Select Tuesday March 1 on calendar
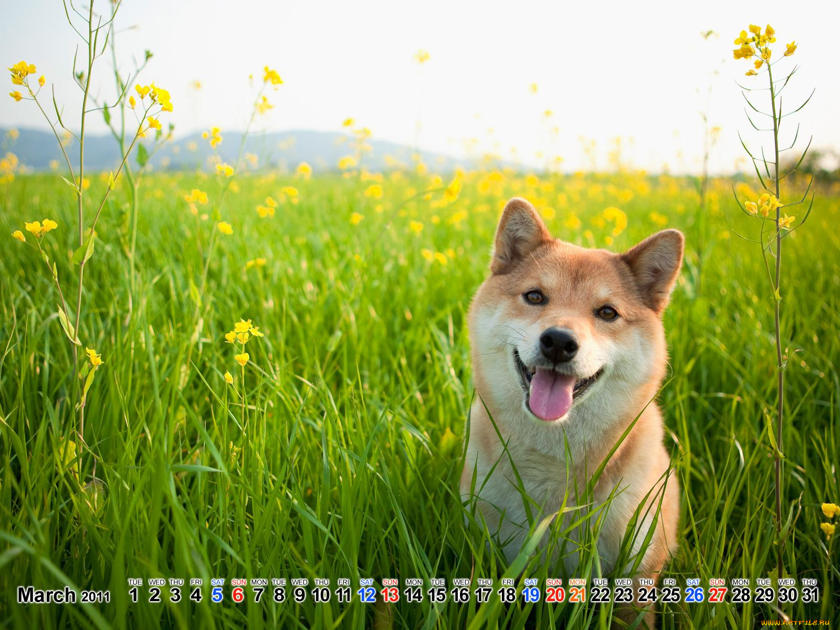The image size is (840, 630). pos(134,595)
